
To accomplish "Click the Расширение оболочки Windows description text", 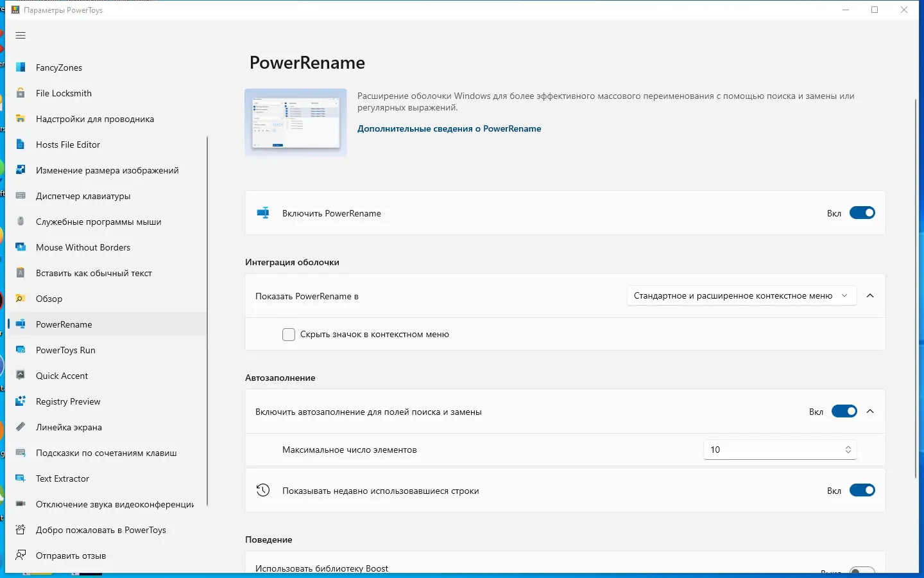I will [x=606, y=101].
